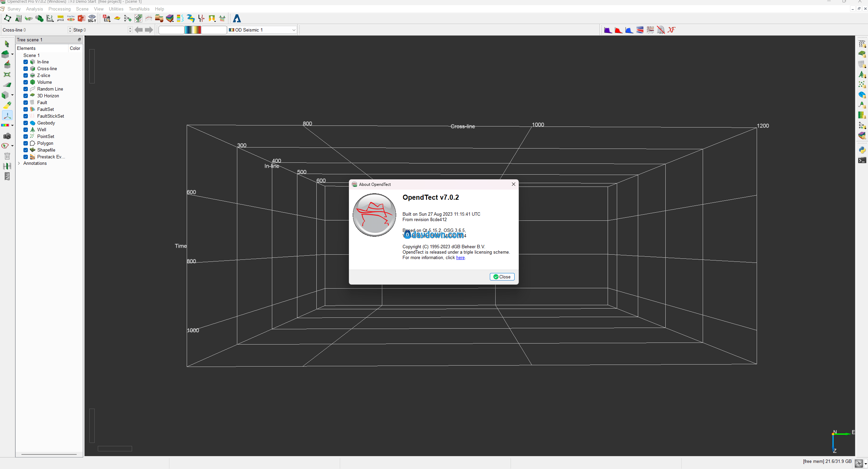Click the flashlight directional light icon

tap(7, 105)
